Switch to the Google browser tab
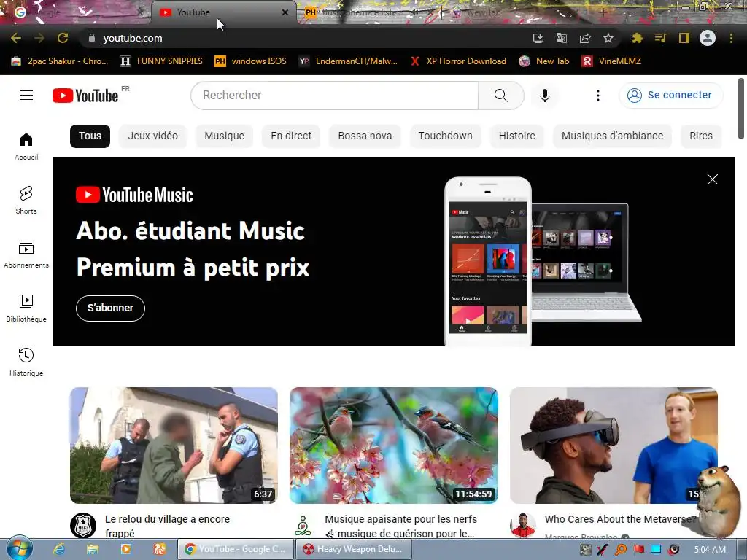Viewport: 747px width, 560px height. [76, 12]
